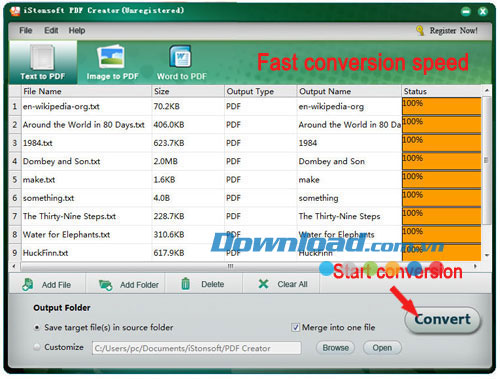Click the Register Now! link

tap(453, 31)
